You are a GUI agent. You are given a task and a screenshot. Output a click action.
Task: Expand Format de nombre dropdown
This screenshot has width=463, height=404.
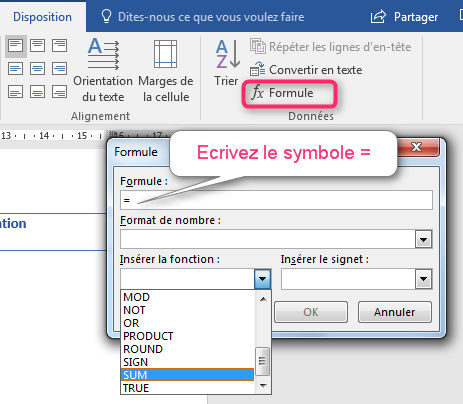[x=423, y=239]
